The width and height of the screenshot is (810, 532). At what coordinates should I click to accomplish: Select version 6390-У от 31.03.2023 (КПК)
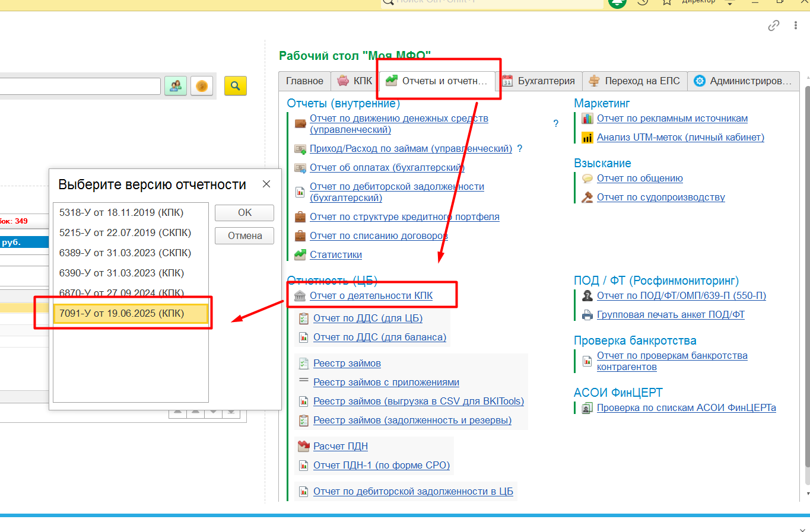coord(131,273)
